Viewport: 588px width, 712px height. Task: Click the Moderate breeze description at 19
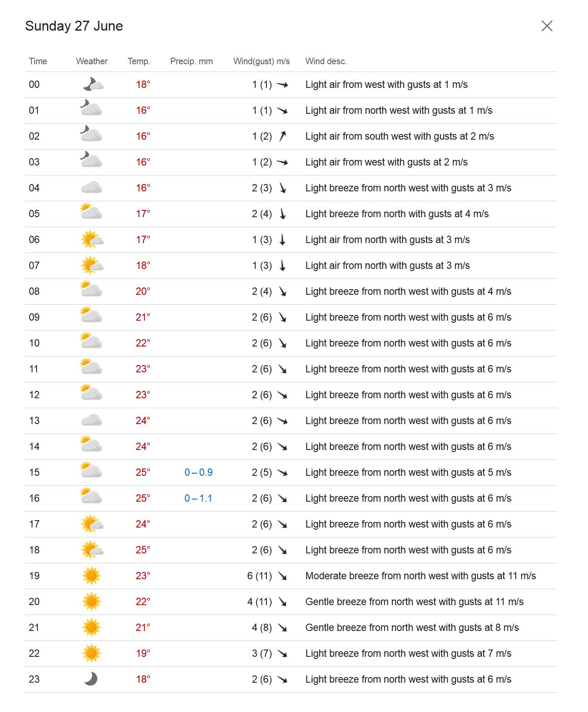(420, 576)
